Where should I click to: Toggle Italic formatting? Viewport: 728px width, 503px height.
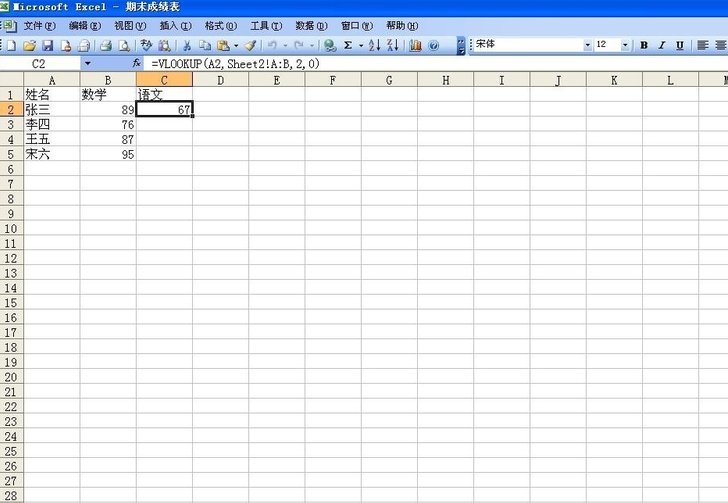(662, 45)
